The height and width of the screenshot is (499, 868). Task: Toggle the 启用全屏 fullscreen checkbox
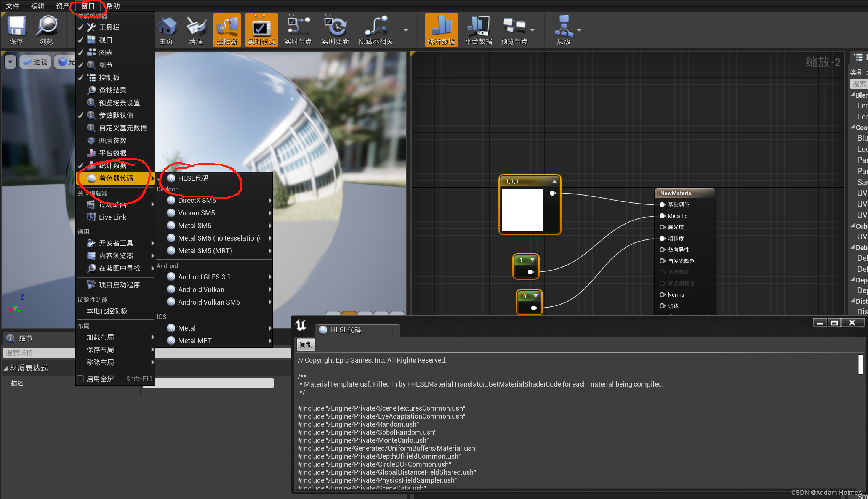(80, 379)
